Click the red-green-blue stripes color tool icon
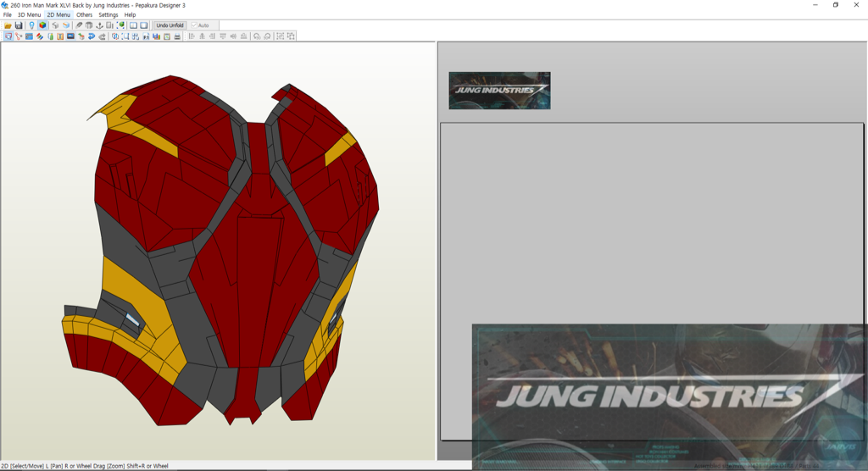868x471 pixels. [x=40, y=36]
